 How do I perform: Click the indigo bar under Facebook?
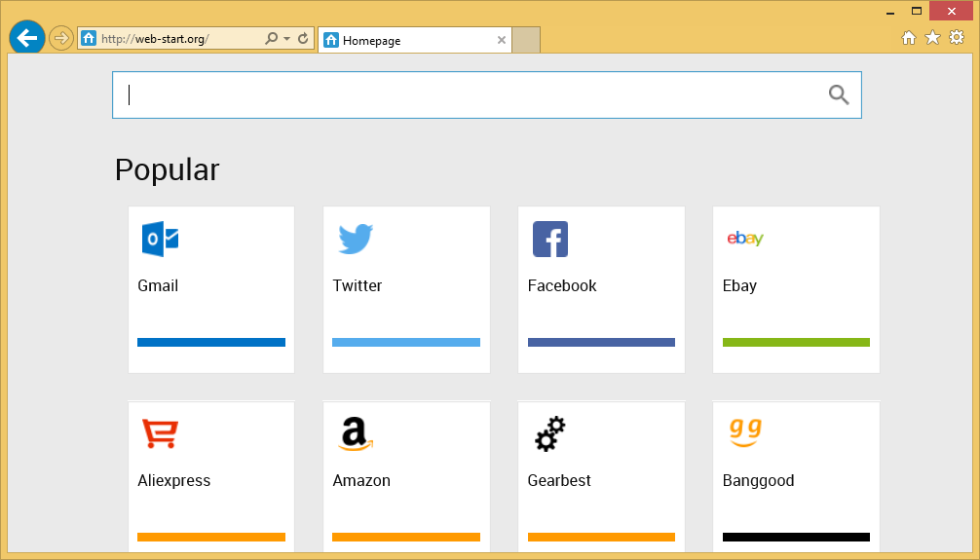(601, 343)
